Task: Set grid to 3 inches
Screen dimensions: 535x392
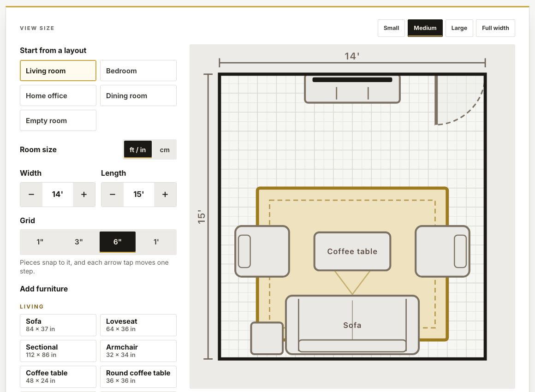Action: 79,242
